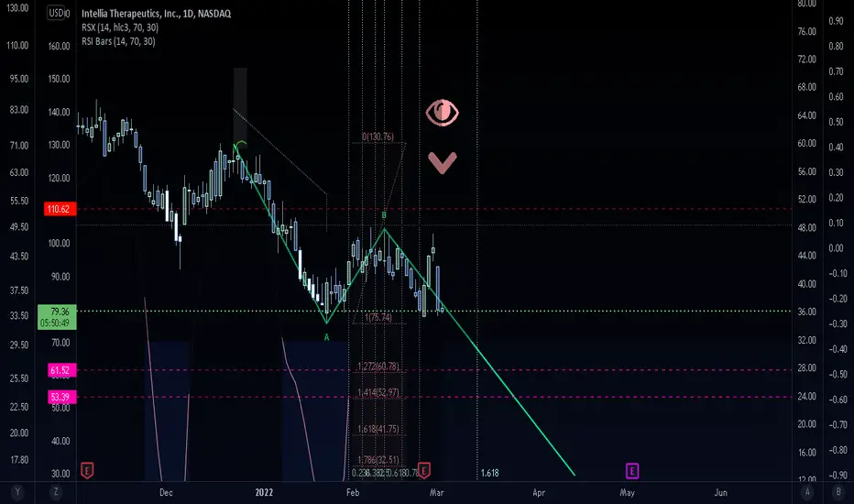Click the 36.00 value on the right axis
Image resolution: width=854 pixels, height=504 pixels.
pos(807,312)
